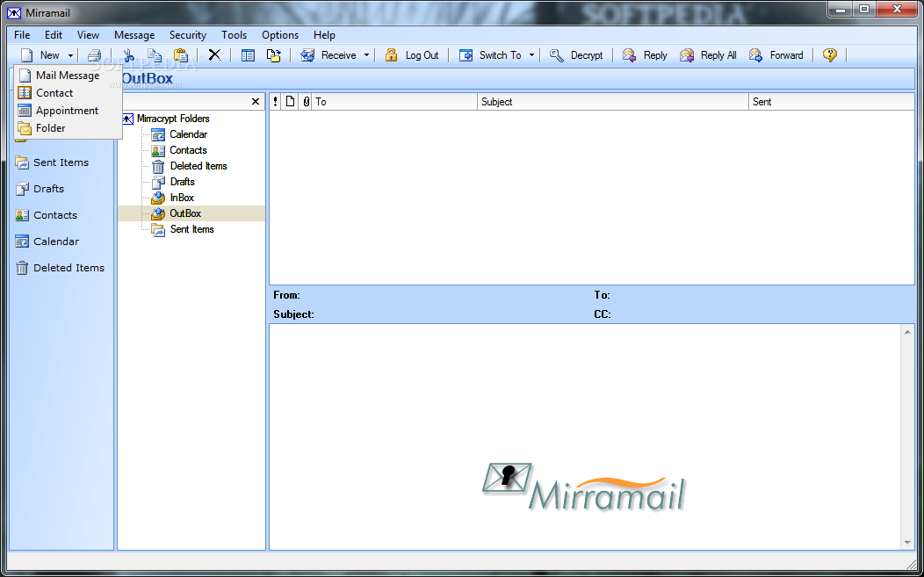This screenshot has width=924, height=577.
Task: Click the Switch To button
Action: click(490, 55)
